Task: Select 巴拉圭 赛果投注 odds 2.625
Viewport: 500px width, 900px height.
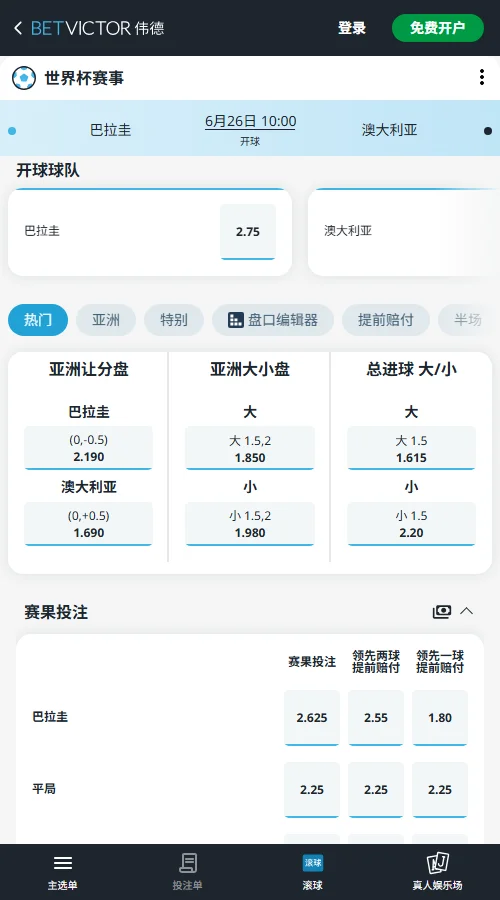Action: tap(312, 718)
